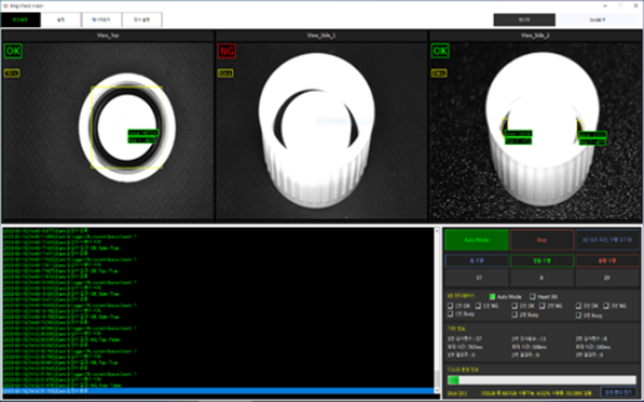Screen dimensions: 644x402
Task: Click the green-outlined good count label
Action: [542, 261]
